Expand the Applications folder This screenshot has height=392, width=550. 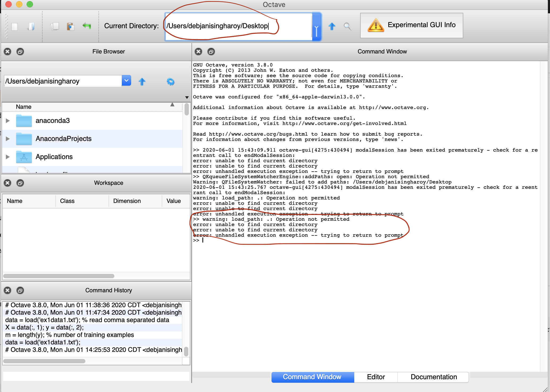(8, 157)
